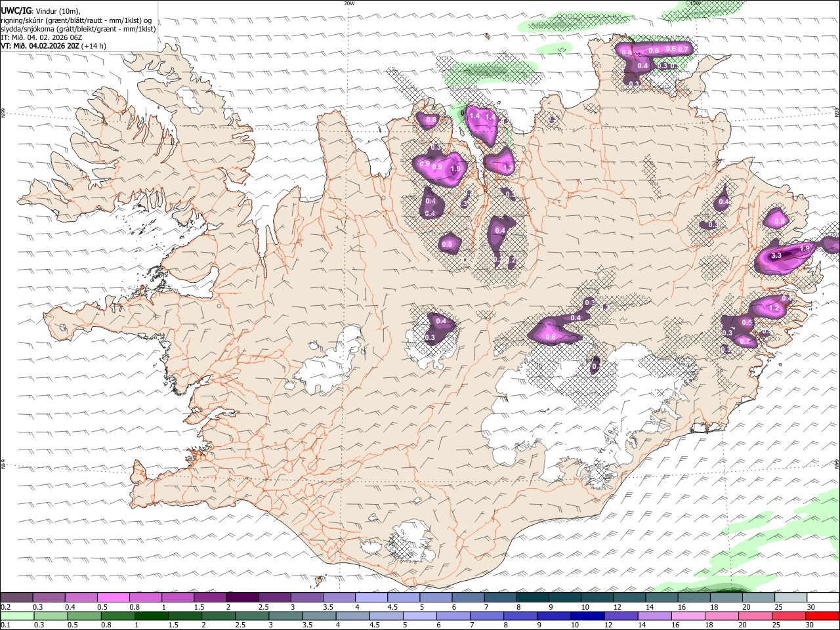The image size is (840, 630).
Task: Select the darkest green bottom legend swatch at 1
Action: 151,616
